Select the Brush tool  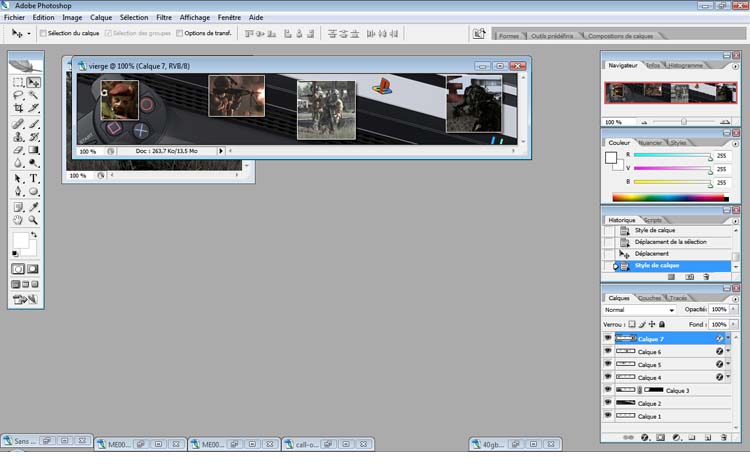pyautogui.click(x=33, y=124)
